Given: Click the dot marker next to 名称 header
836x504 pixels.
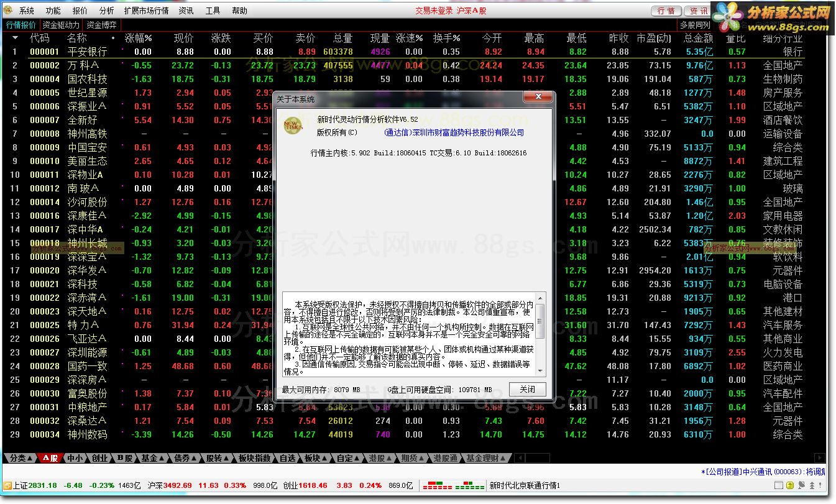Looking at the screenshot, I should [x=113, y=38].
